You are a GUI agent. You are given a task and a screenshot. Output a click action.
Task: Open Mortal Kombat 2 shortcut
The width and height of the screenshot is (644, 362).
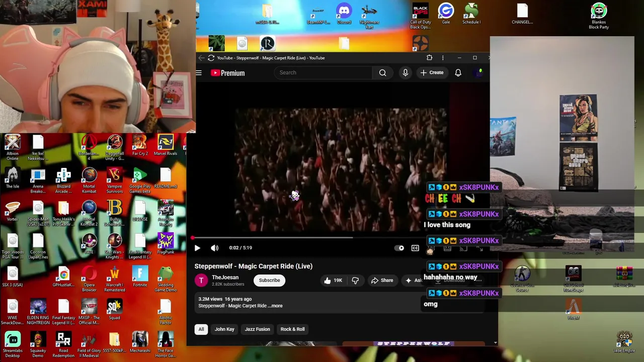[89, 214]
